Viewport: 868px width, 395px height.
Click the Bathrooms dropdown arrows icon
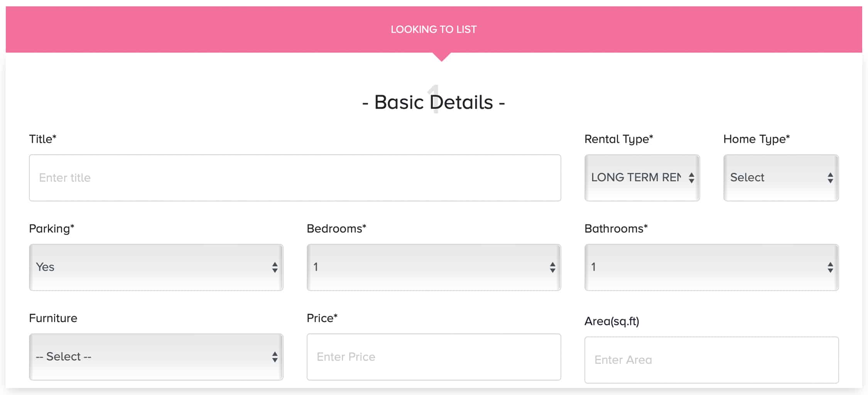click(x=830, y=267)
